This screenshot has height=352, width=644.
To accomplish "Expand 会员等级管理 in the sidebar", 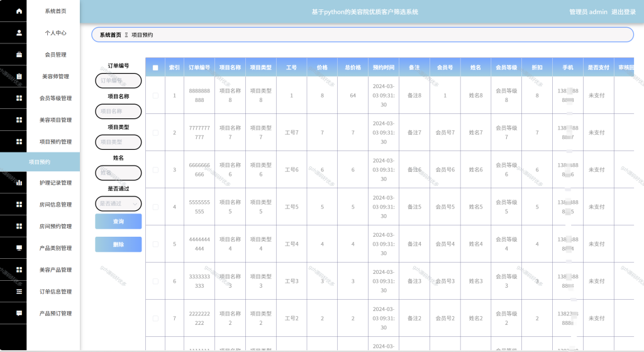I will pyautogui.click(x=55, y=98).
